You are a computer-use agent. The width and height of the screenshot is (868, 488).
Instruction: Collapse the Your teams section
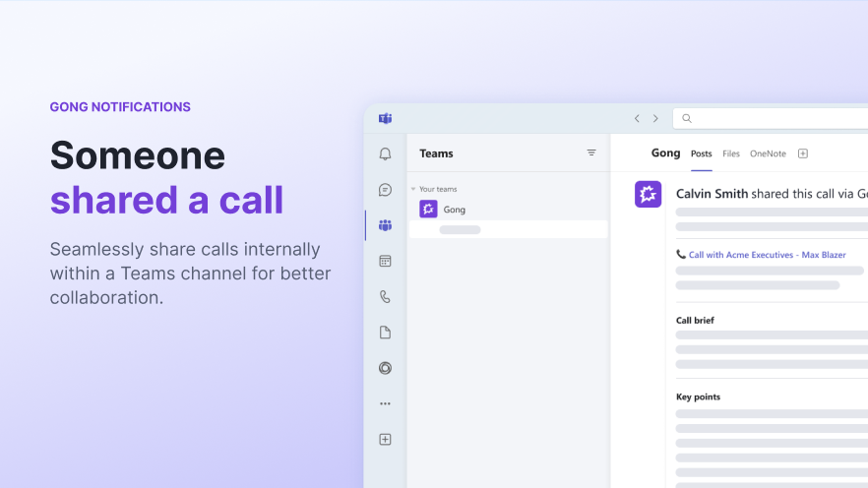pos(414,189)
